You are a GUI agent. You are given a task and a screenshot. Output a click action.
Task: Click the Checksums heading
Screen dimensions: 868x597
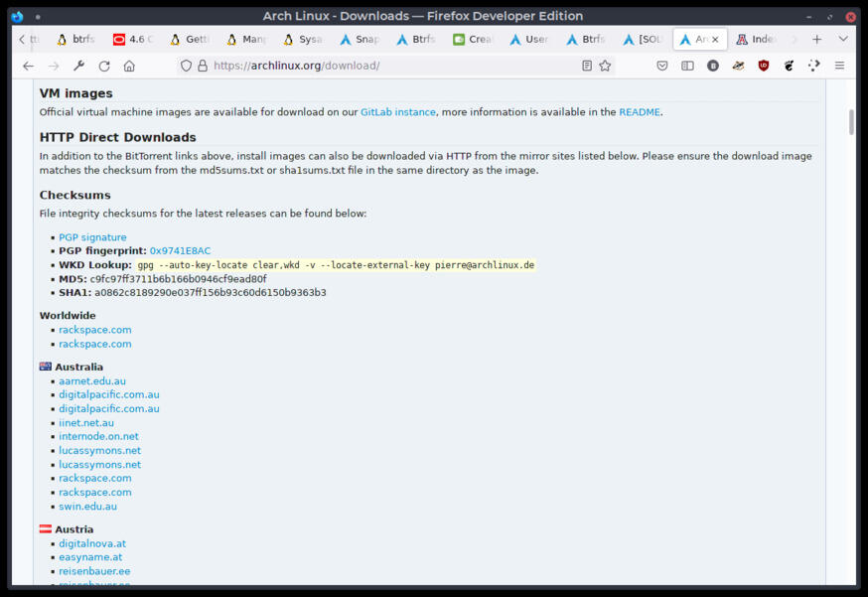click(x=74, y=196)
